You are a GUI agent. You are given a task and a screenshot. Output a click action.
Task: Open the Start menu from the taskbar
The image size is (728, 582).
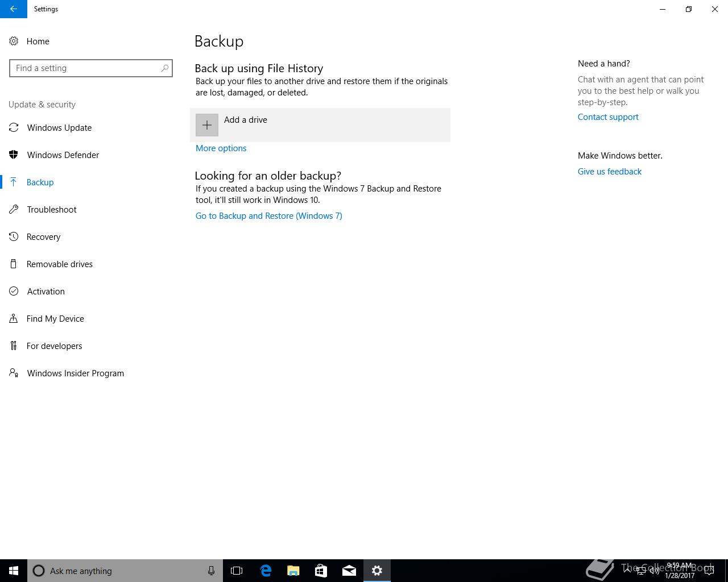click(14, 571)
